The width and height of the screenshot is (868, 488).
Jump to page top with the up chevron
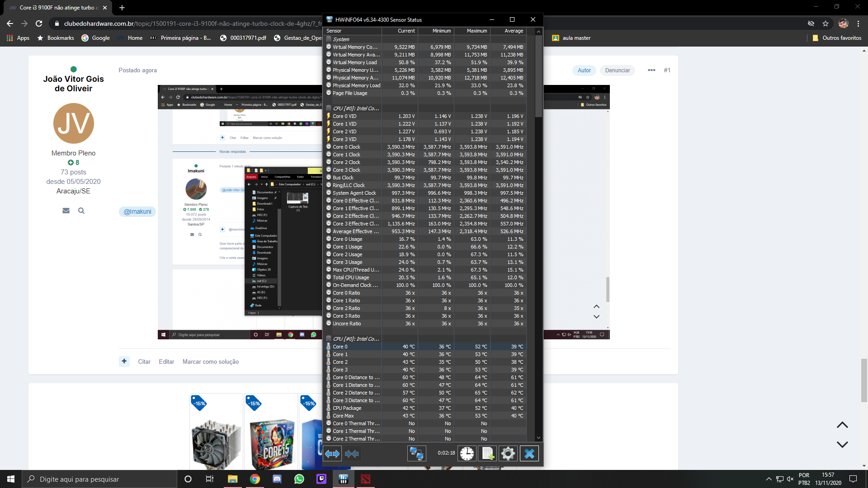pyautogui.click(x=842, y=425)
